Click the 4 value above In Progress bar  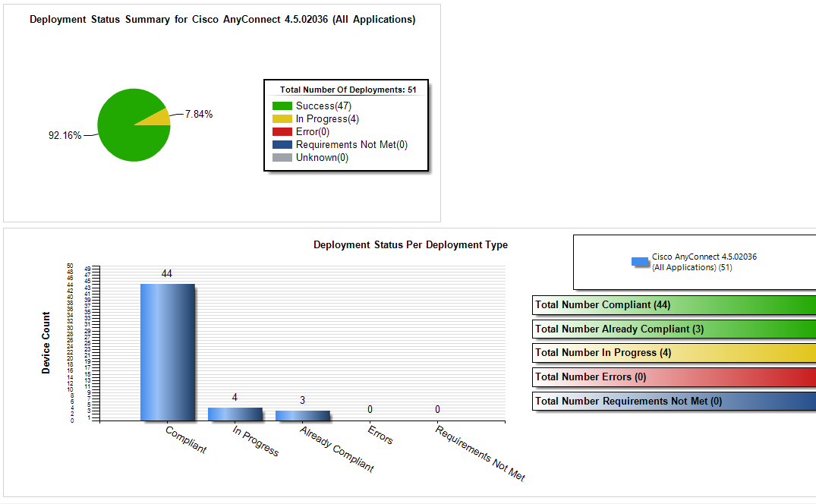[x=235, y=398]
